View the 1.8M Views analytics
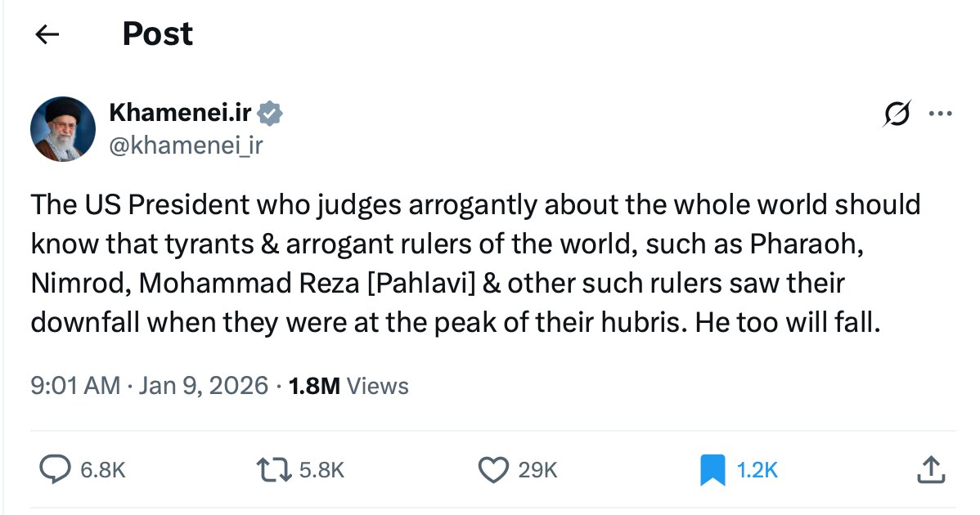 coord(349,385)
